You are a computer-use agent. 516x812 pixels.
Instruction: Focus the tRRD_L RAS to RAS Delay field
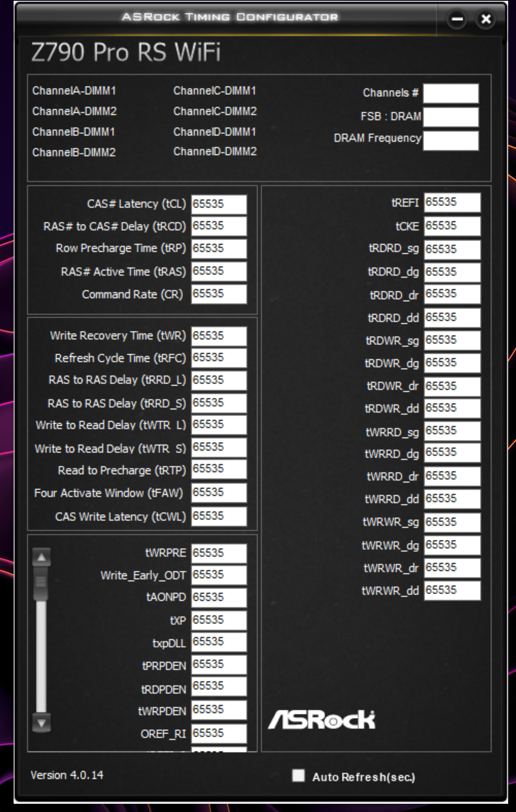pyautogui.click(x=219, y=381)
